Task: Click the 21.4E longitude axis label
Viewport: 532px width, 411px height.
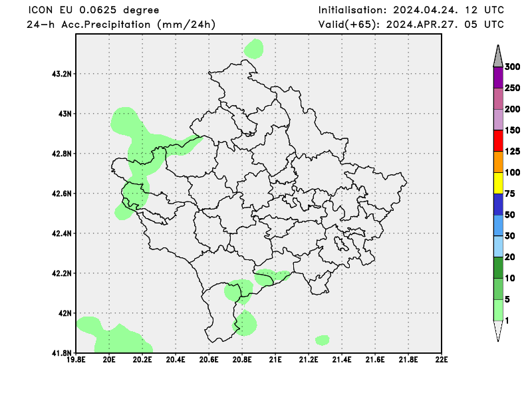Action: (x=342, y=360)
